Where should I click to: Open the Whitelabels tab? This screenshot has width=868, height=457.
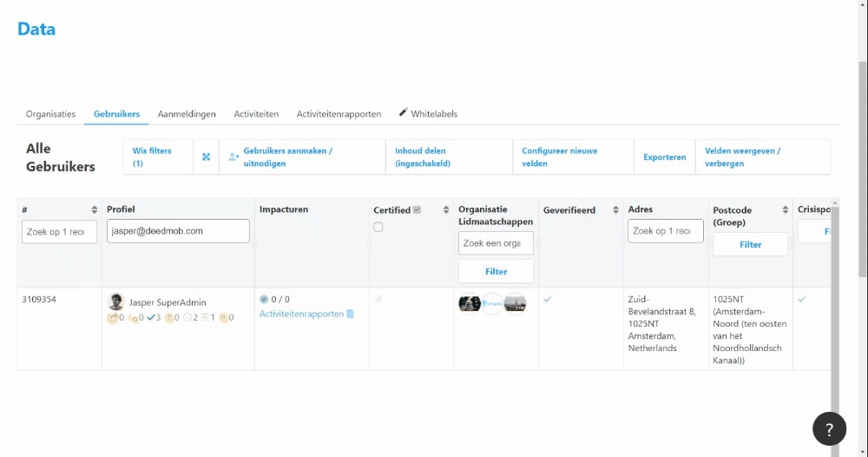pos(428,114)
